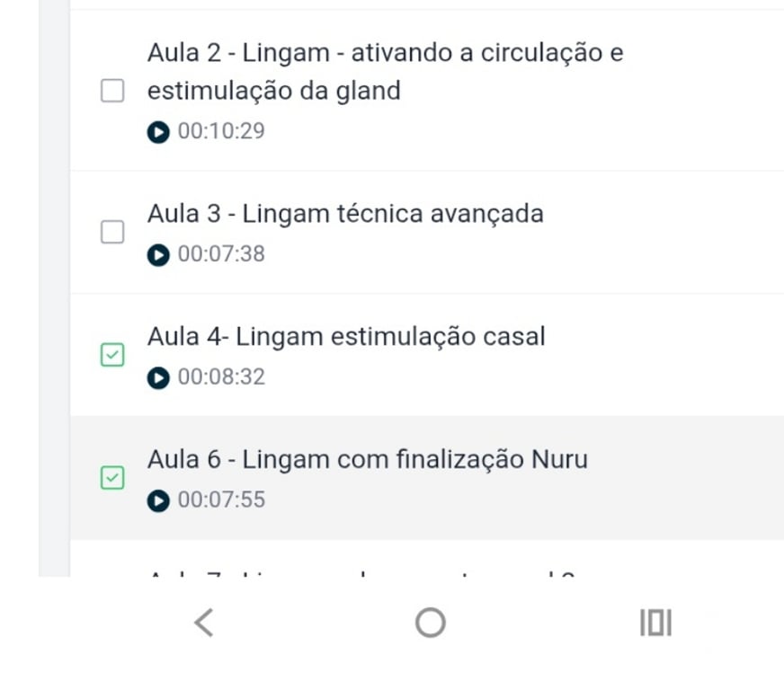Select the Aula 4 Lingam estimulação casal row
The width and height of the screenshot is (784, 690).
[x=347, y=336]
